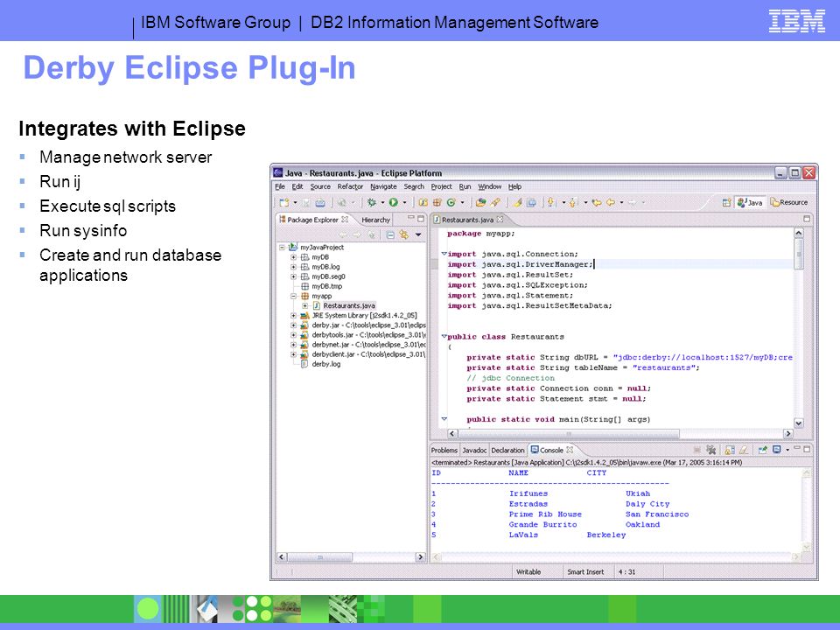
Task: Switch to the Javadoc tab
Action: click(x=474, y=451)
